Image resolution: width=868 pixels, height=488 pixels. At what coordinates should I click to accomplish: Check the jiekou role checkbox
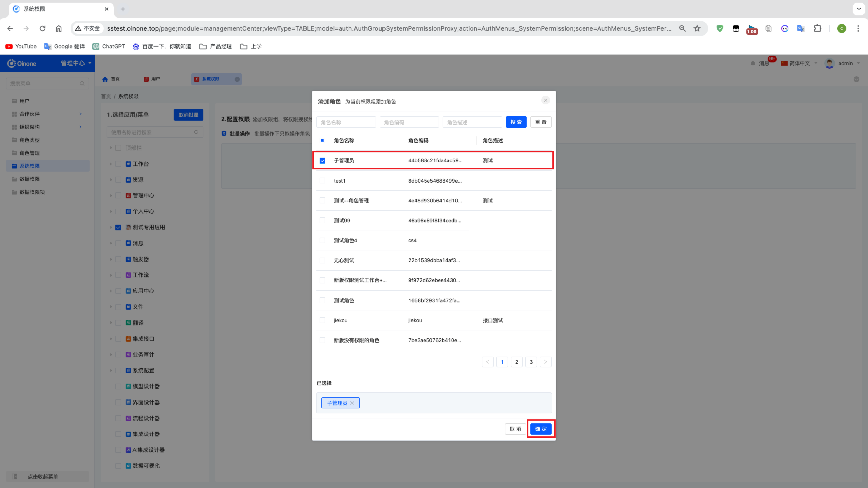point(323,320)
